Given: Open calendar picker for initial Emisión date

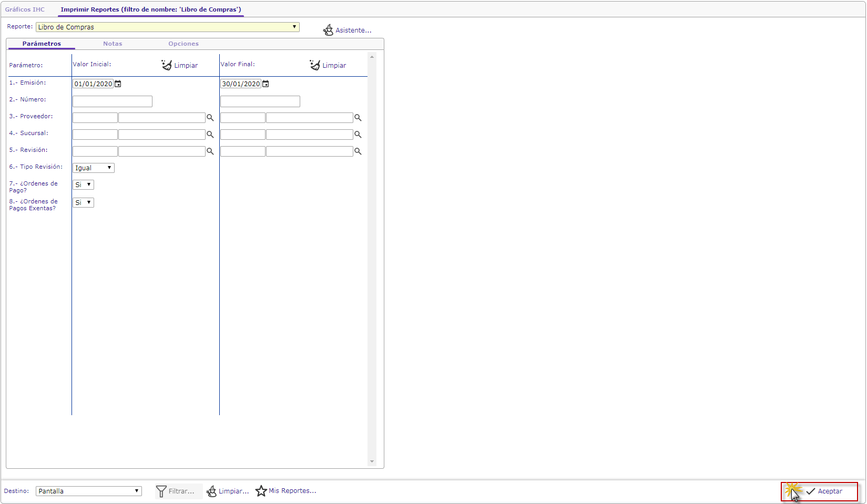Looking at the screenshot, I should point(118,84).
